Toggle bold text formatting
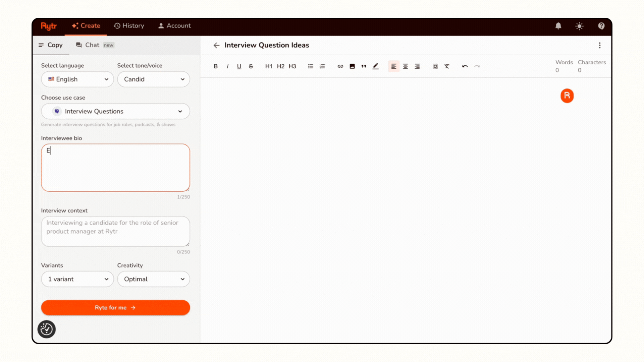 [216, 66]
